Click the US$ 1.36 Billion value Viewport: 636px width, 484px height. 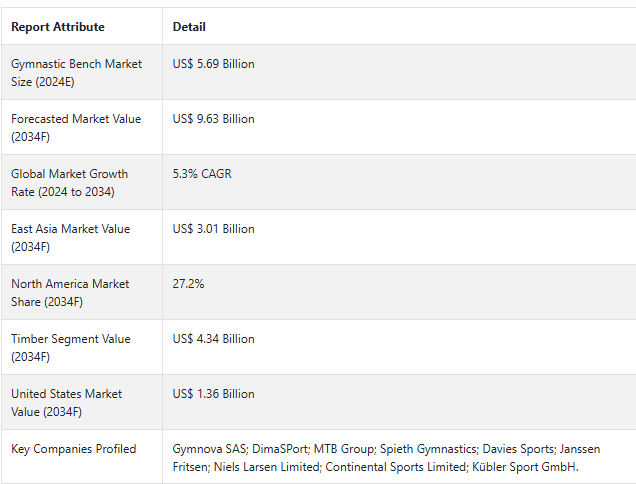click(x=213, y=394)
